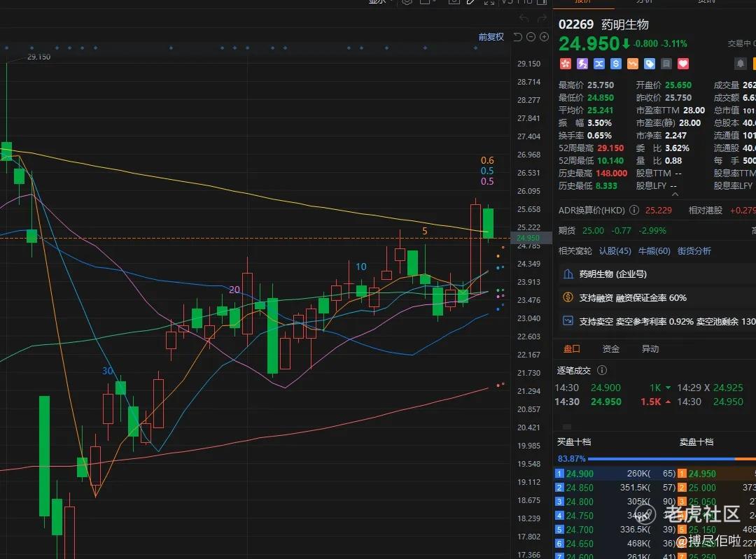Open the info icon beside ADR换算价(HKD)

point(634,210)
